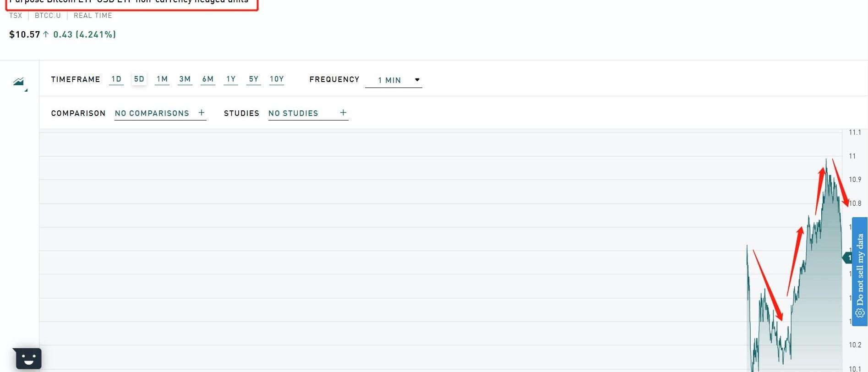Click the plus icon to add a study
This screenshot has width=868, height=372.
point(343,113)
